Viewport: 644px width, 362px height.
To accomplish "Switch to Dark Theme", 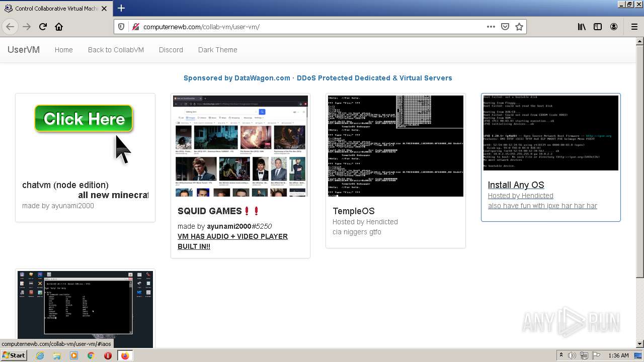I will [217, 50].
